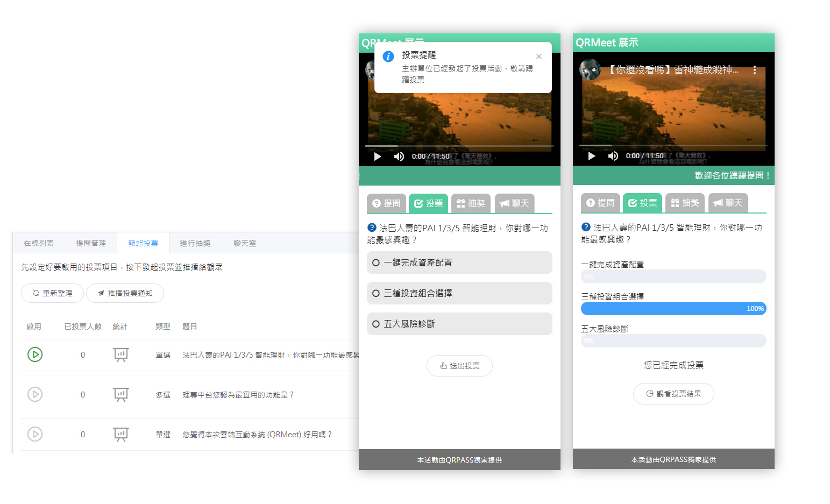830x504 pixels.
Task: Switch to the 提問管理 tab
Action: tap(91, 243)
